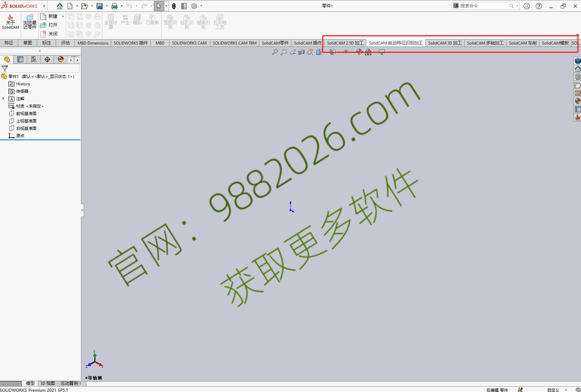This screenshot has height=392, width=581.
Task: Switch to the FeatureManager design tree tab
Action: [7, 60]
